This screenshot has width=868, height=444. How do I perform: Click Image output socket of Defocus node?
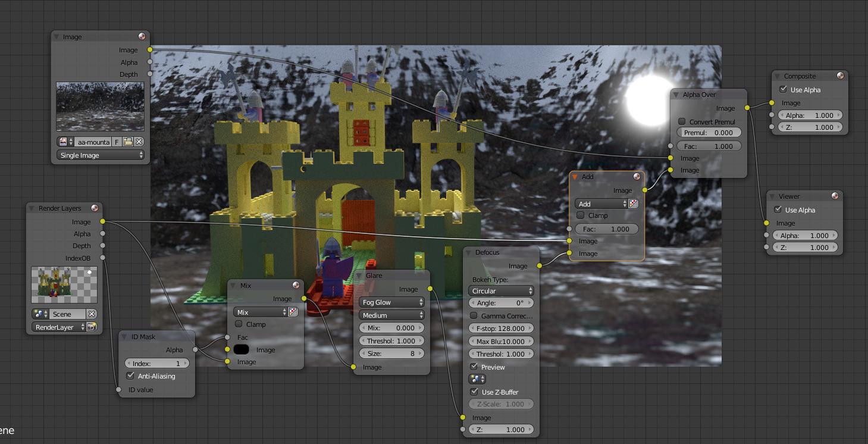(x=540, y=265)
